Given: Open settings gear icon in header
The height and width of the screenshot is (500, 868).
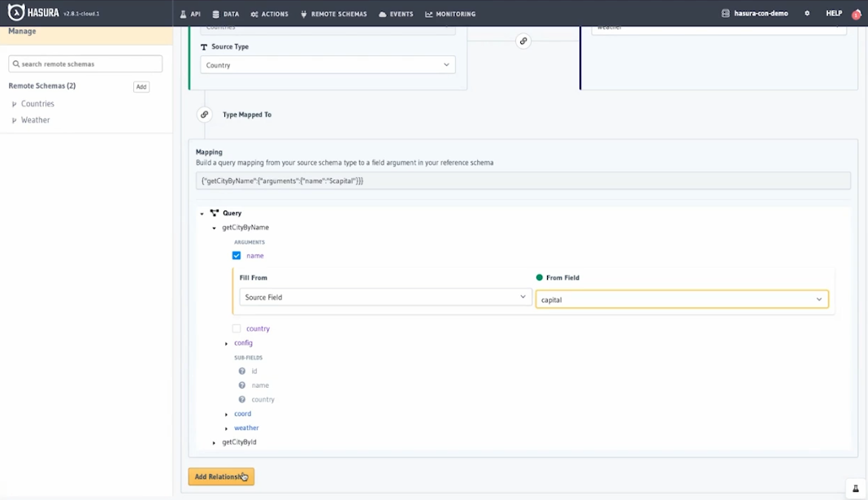Looking at the screenshot, I should click(x=807, y=14).
